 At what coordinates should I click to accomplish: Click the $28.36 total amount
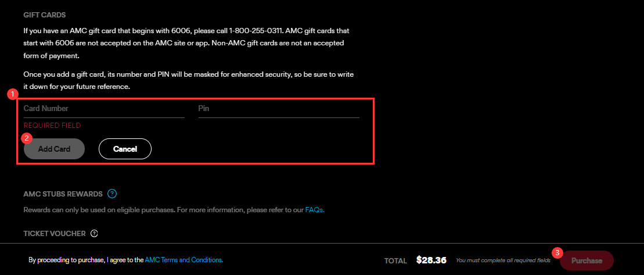point(431,260)
